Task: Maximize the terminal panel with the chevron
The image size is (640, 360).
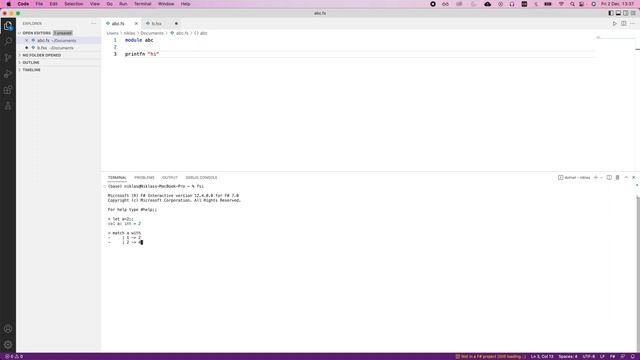Action: [x=626, y=178]
